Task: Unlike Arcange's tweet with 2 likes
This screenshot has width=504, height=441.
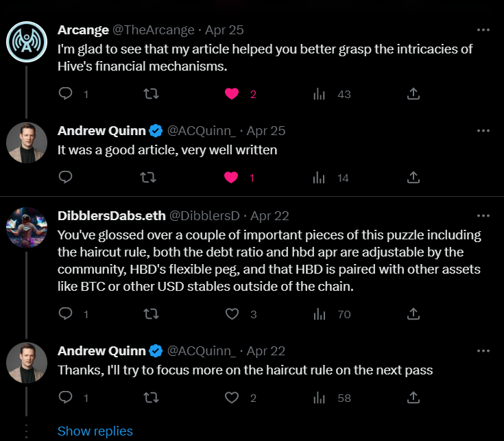Action: 232,93
